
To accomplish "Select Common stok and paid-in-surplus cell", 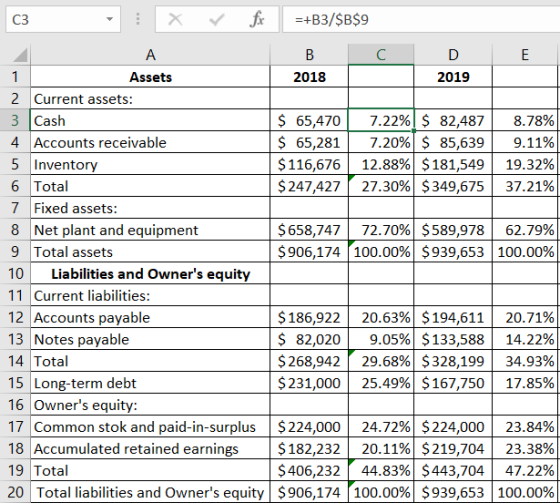I will (x=150, y=427).
